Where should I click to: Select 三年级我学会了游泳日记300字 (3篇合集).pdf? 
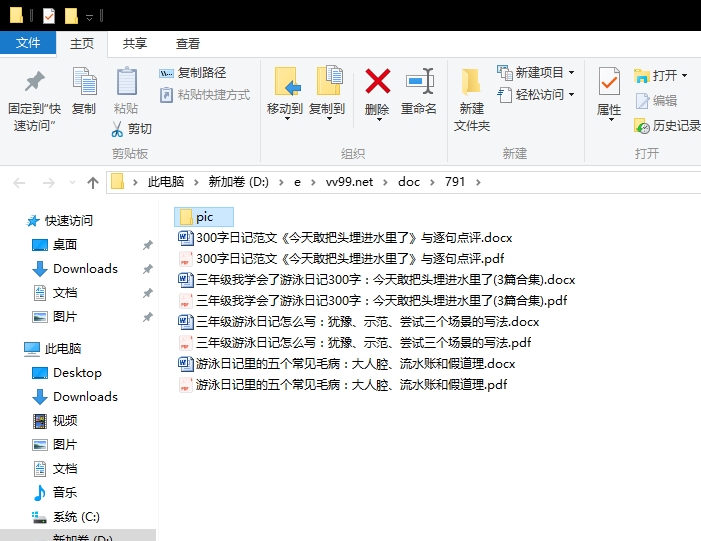tap(372, 300)
